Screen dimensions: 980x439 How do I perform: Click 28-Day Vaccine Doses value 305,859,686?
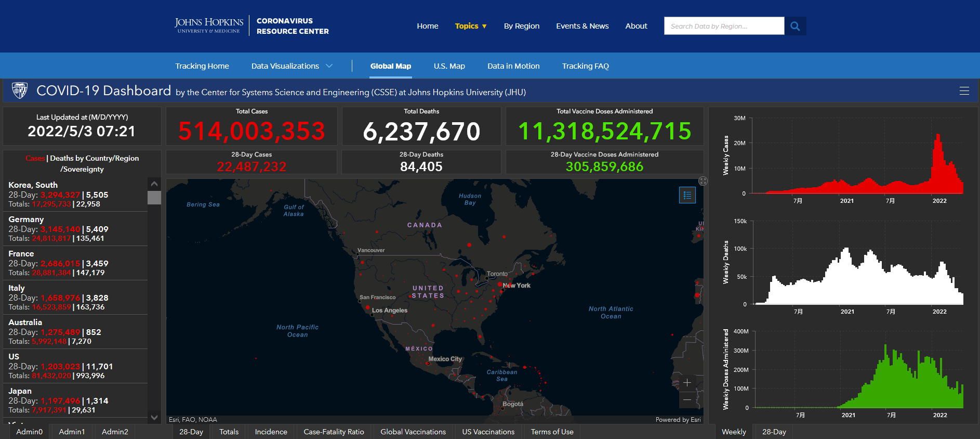click(604, 166)
